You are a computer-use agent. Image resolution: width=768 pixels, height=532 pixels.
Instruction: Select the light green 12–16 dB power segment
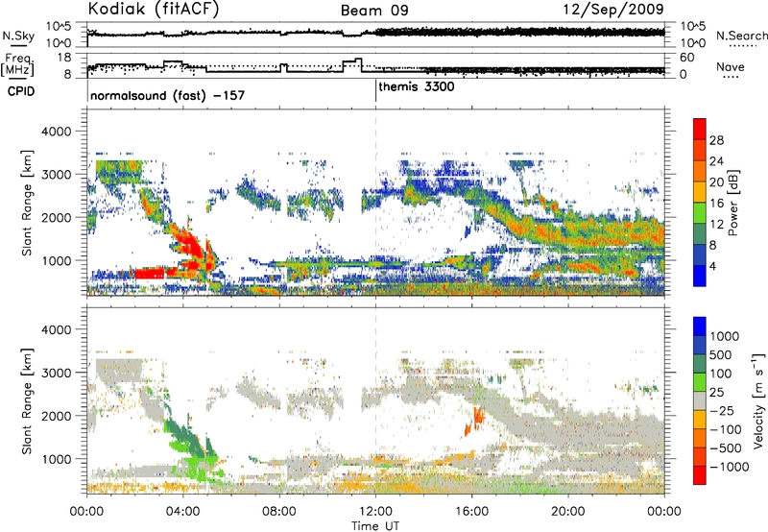tap(700, 213)
